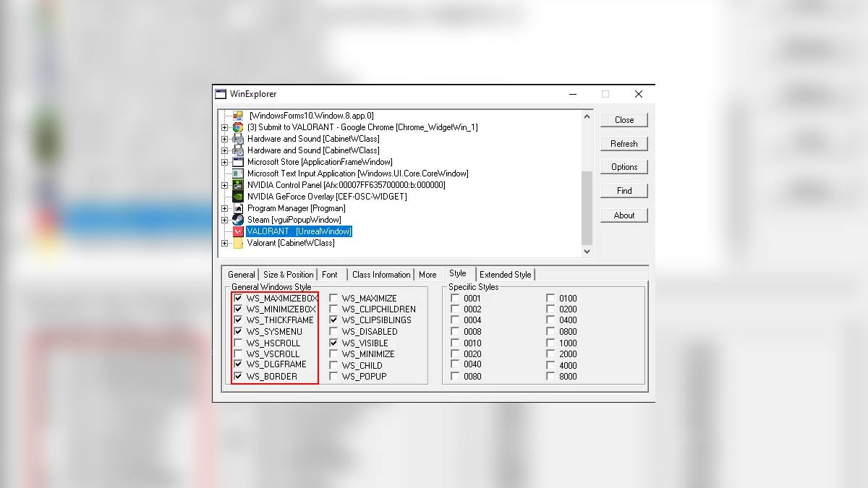
Task: Enable the WS_CLIPCHILDREN style
Action: click(333, 309)
